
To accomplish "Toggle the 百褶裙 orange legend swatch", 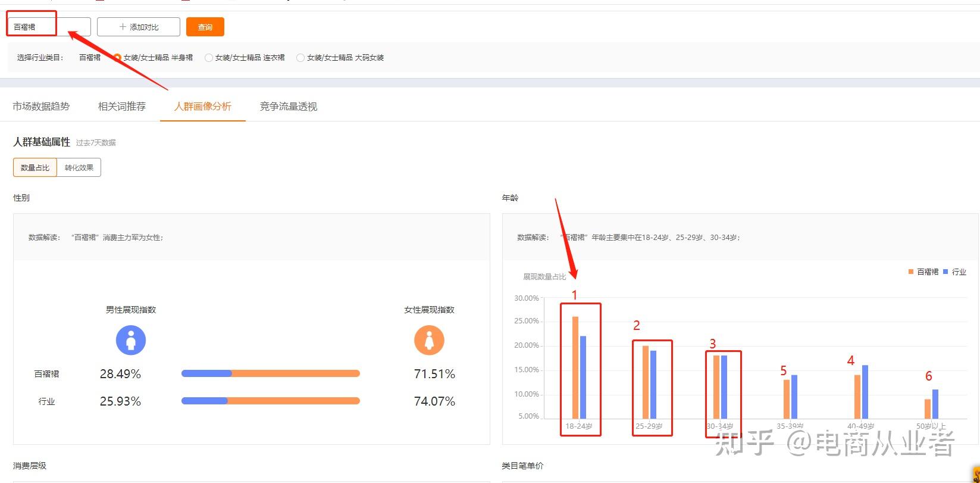I will point(911,272).
